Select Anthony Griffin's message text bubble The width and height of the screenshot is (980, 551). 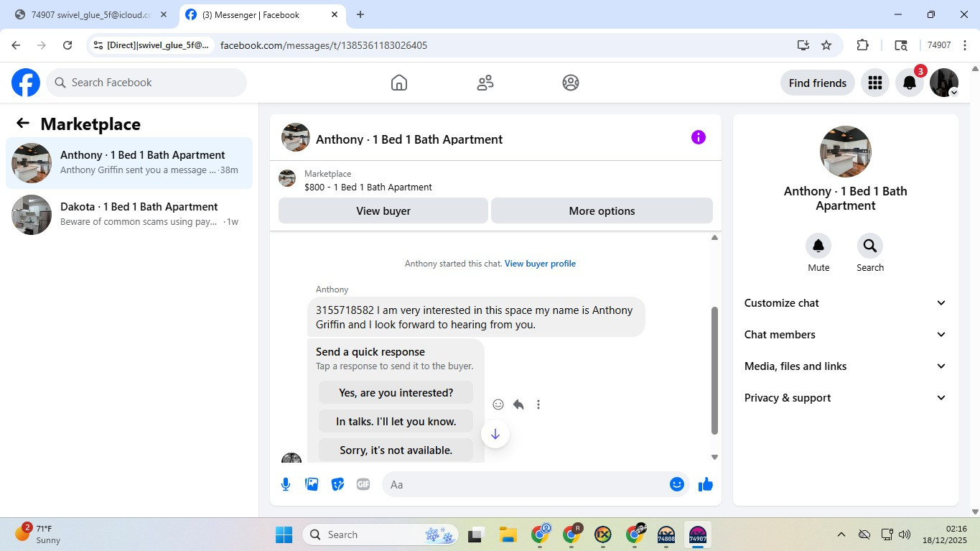point(476,317)
